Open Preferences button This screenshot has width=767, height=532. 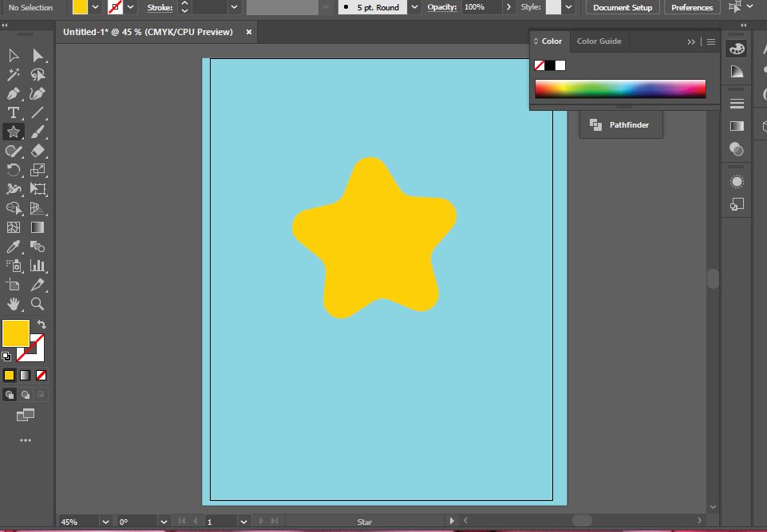692,7
